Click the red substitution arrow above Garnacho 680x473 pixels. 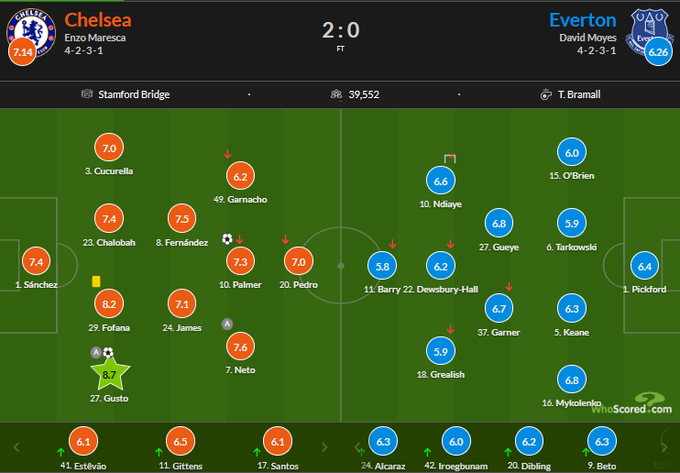click(228, 154)
